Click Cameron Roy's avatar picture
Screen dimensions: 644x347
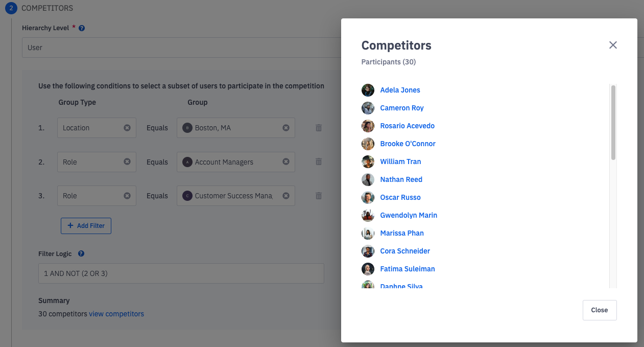click(x=368, y=108)
